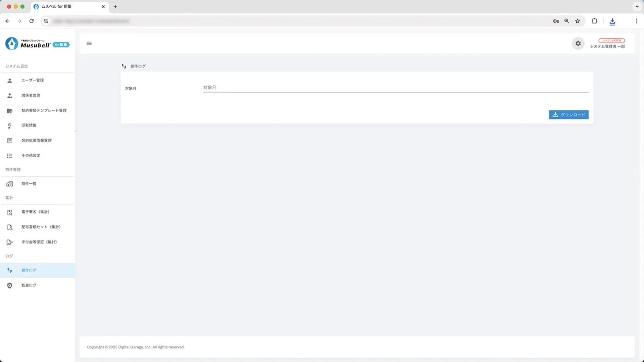The height and width of the screenshot is (362, 644).
Task: Click the 印影情報 stamp icon
Action: pyautogui.click(x=9, y=125)
